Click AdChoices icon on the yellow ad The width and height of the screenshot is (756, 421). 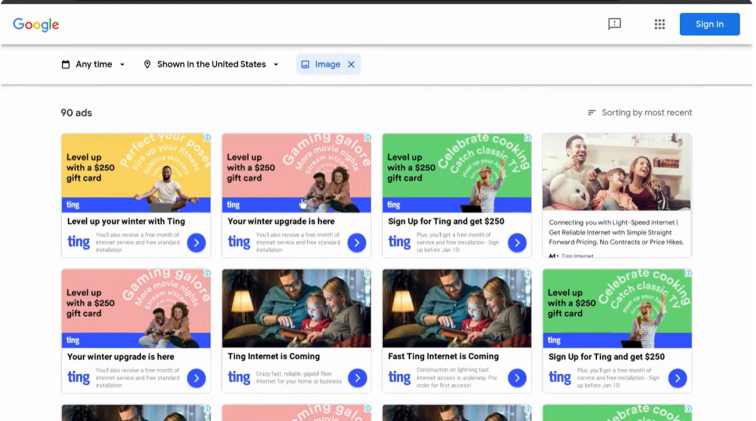click(x=207, y=138)
